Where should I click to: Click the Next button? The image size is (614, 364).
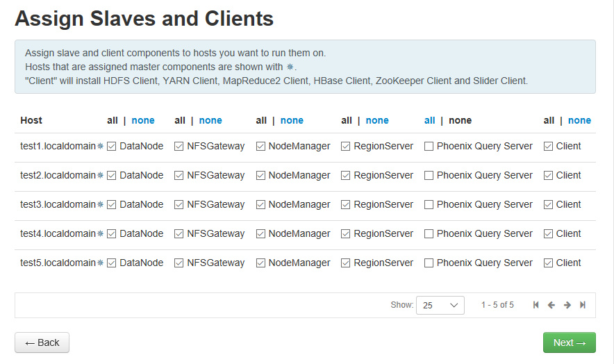pos(569,342)
